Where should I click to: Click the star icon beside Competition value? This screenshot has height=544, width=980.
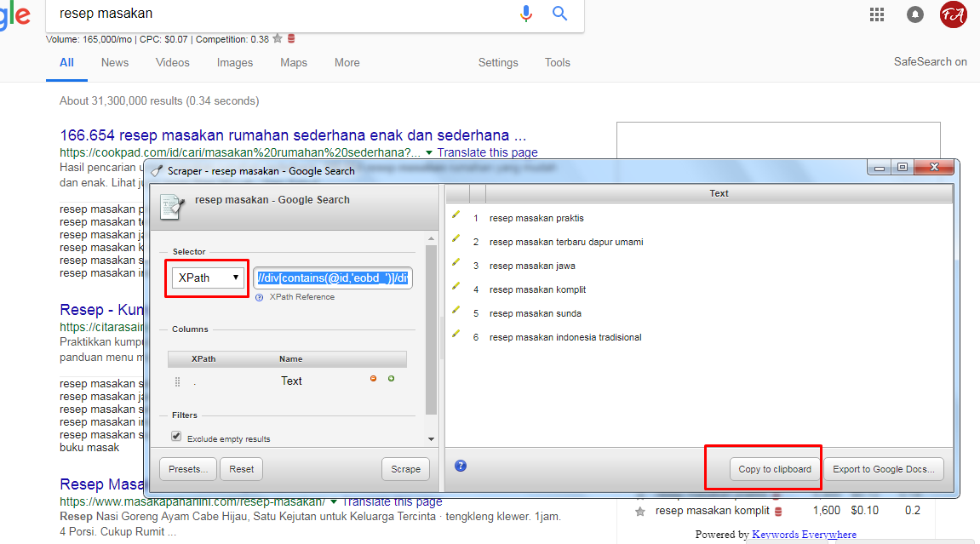click(278, 38)
